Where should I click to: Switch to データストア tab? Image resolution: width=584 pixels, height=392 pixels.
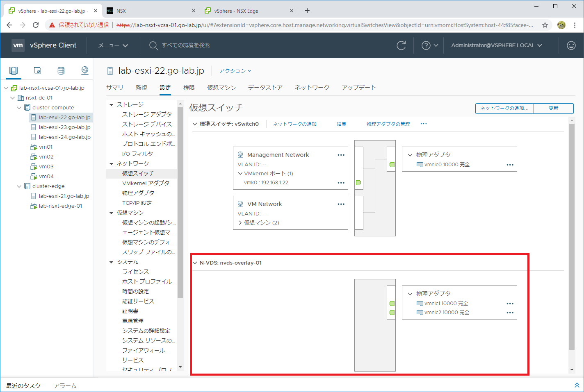[265, 88]
